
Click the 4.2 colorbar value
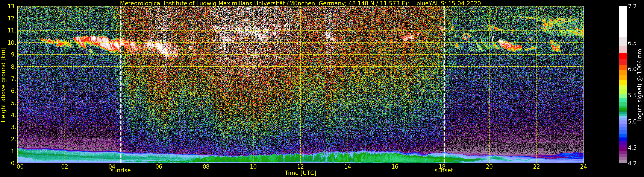[x=632, y=163]
